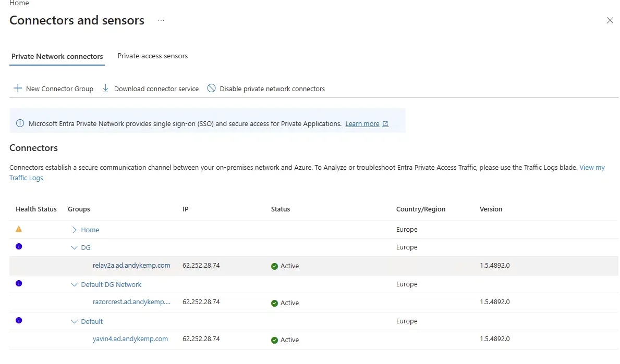The height and width of the screenshot is (364, 620).
Task: Click New Connector Group button
Action: tap(53, 89)
